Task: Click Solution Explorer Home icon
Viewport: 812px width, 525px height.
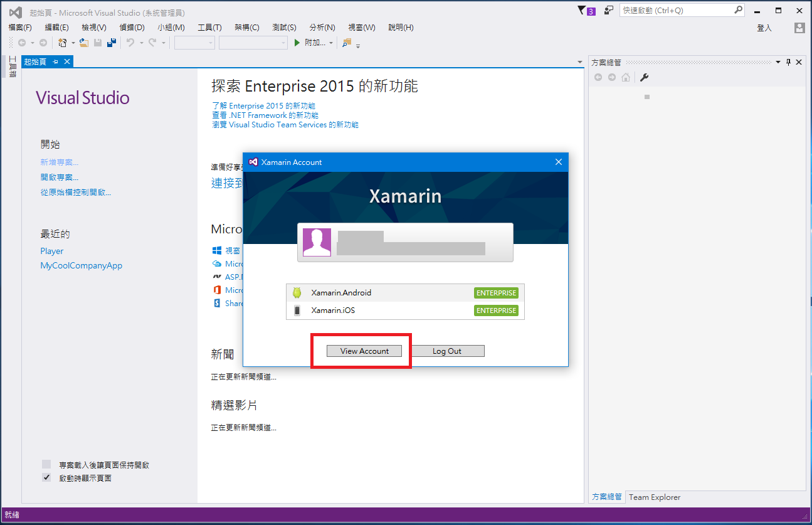Action: [x=626, y=77]
